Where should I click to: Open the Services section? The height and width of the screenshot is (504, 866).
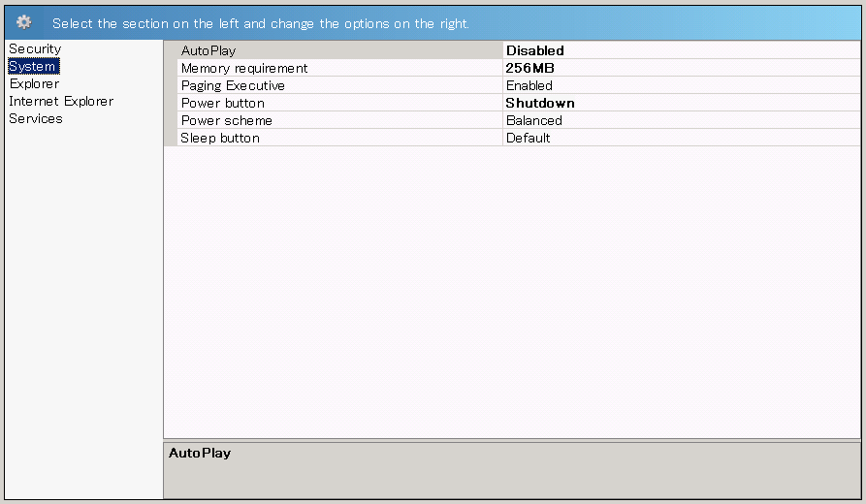(35, 118)
